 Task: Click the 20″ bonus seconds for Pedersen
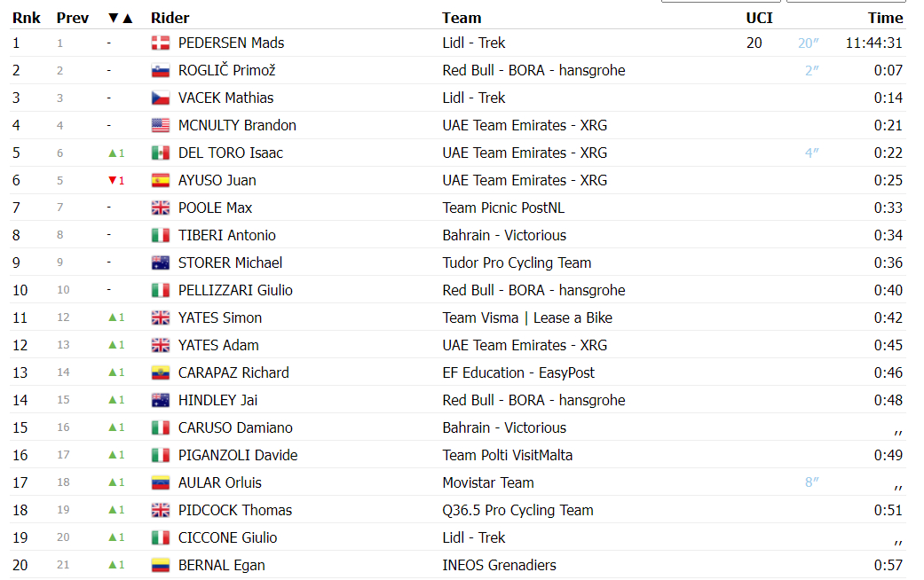click(808, 43)
